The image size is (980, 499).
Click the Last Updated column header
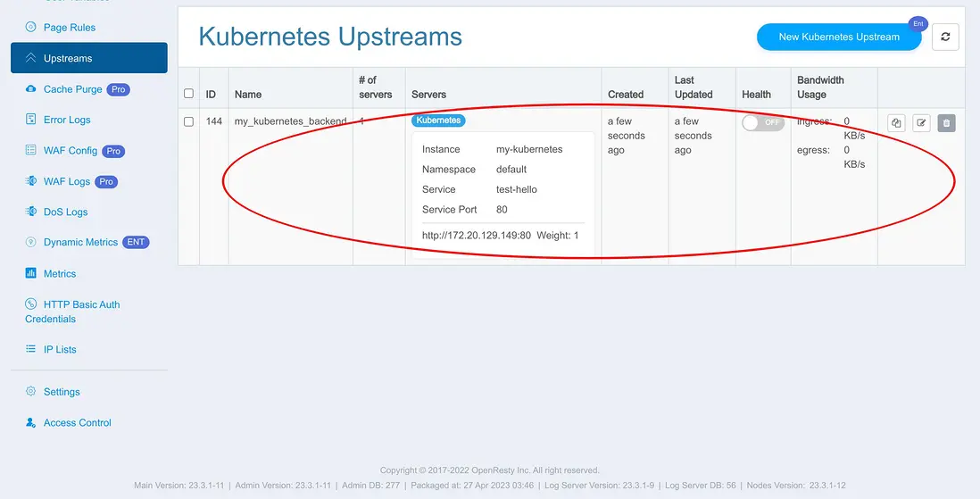click(693, 87)
